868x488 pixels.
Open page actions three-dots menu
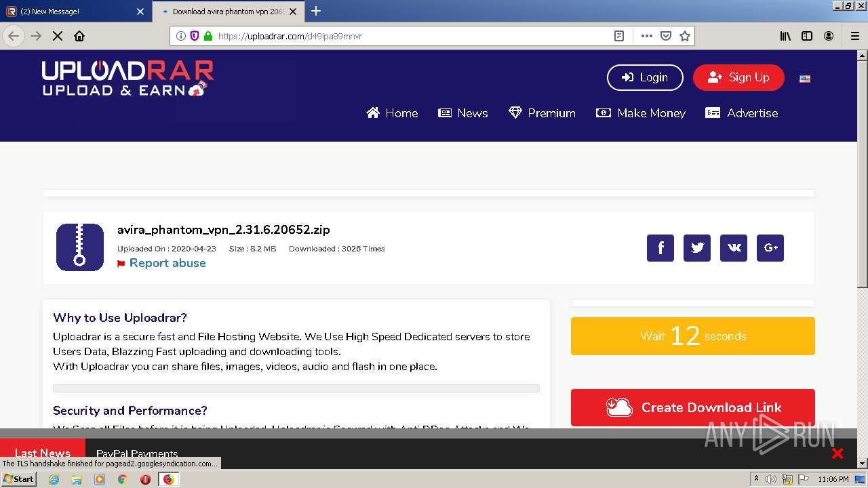pos(646,36)
